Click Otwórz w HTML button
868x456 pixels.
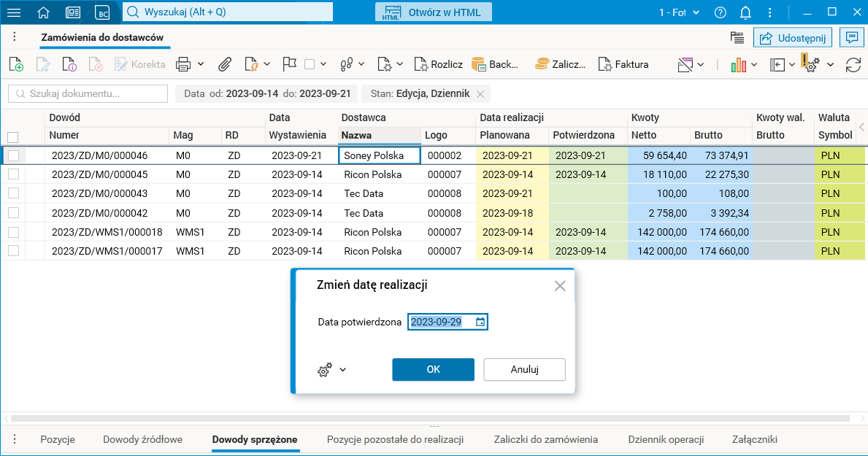434,12
